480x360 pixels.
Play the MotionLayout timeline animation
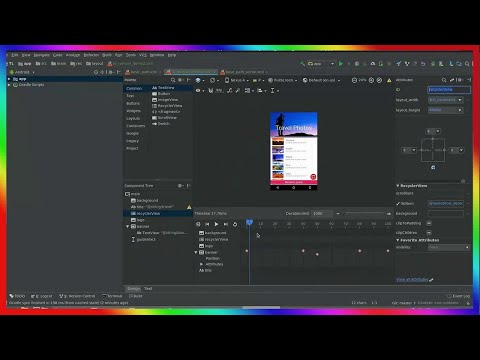click(216, 224)
